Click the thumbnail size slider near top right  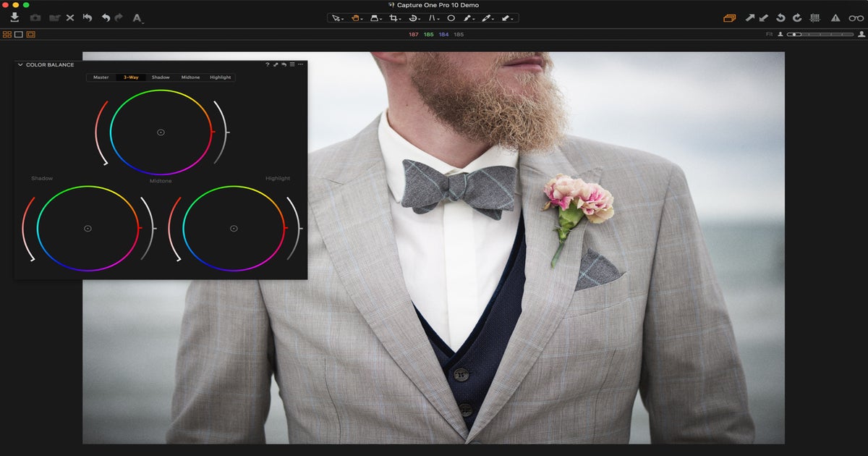[793, 34]
